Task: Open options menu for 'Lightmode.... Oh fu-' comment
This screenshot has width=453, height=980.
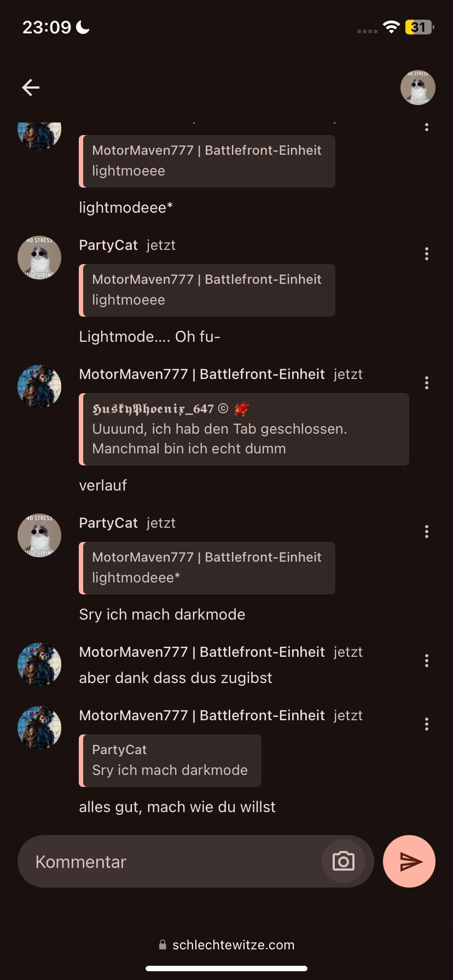Action: [x=427, y=254]
